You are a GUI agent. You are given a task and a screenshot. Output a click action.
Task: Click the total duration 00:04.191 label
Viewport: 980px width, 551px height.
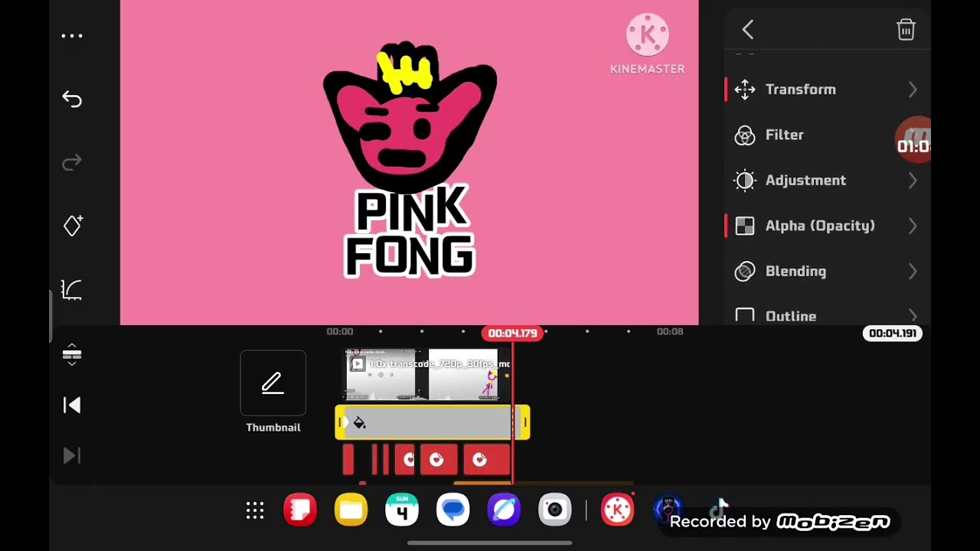tap(893, 334)
